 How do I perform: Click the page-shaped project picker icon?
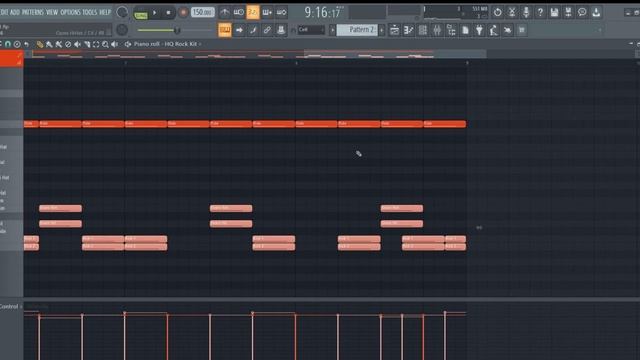(465, 30)
